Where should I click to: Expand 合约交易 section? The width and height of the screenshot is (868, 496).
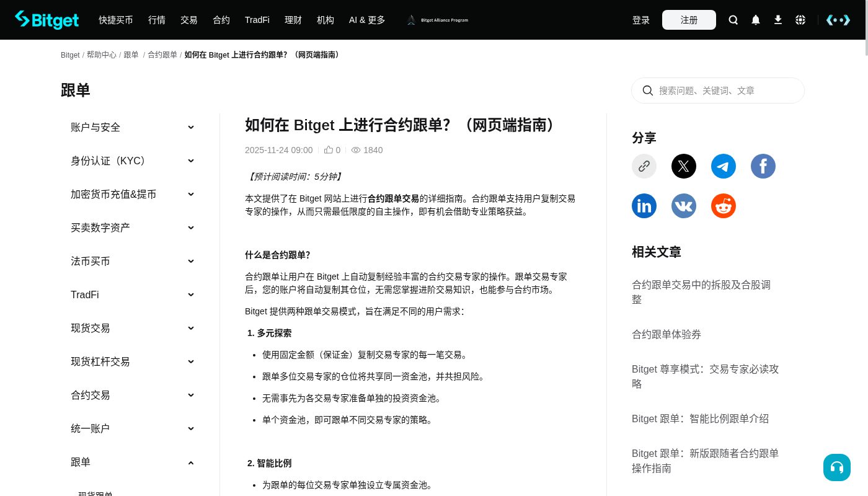(x=133, y=395)
